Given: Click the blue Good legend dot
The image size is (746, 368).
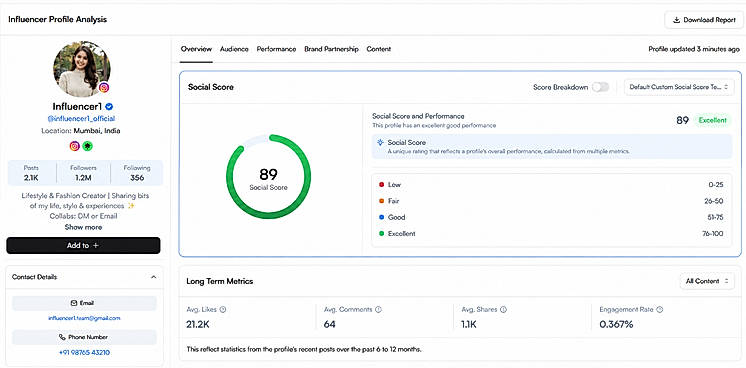Looking at the screenshot, I should tap(381, 217).
